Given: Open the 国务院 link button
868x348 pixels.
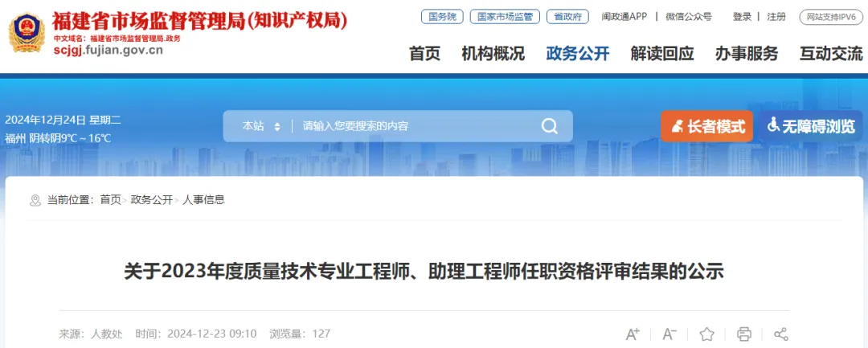Looking at the screenshot, I should tap(442, 17).
